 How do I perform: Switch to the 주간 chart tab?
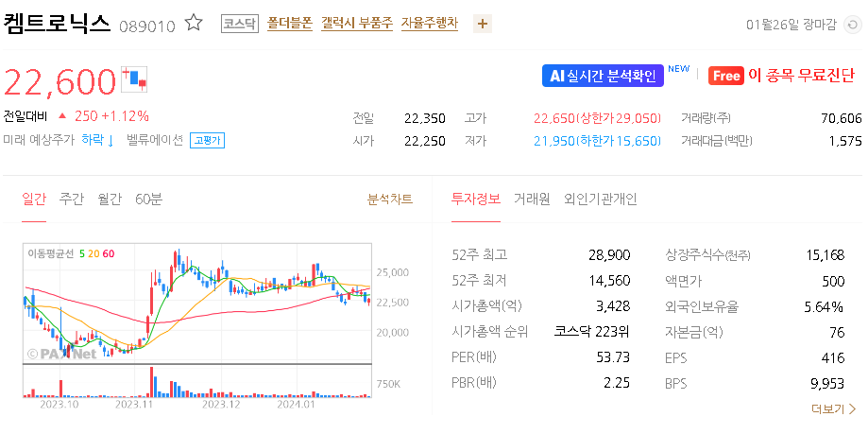pyautogui.click(x=72, y=199)
